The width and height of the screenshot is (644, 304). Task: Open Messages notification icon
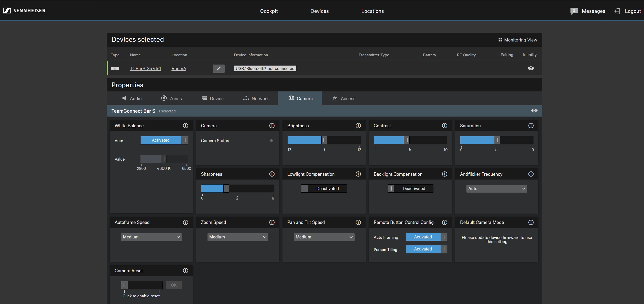tap(574, 11)
